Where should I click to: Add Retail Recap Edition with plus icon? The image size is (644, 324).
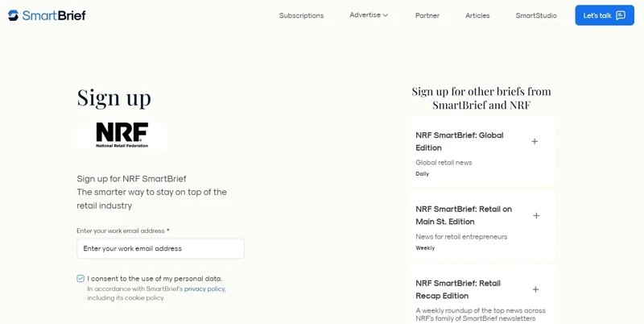pos(535,289)
